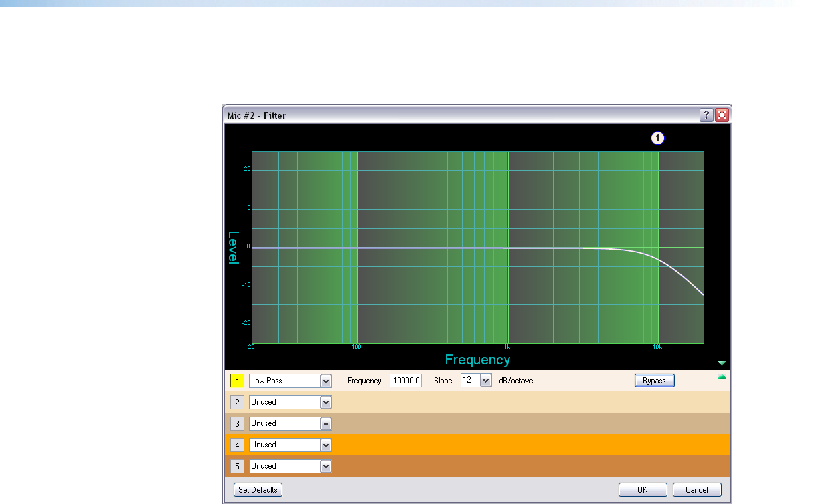817x504 pixels.
Task: Open the Slope dropdown showing 12
Action: pyautogui.click(x=485, y=381)
